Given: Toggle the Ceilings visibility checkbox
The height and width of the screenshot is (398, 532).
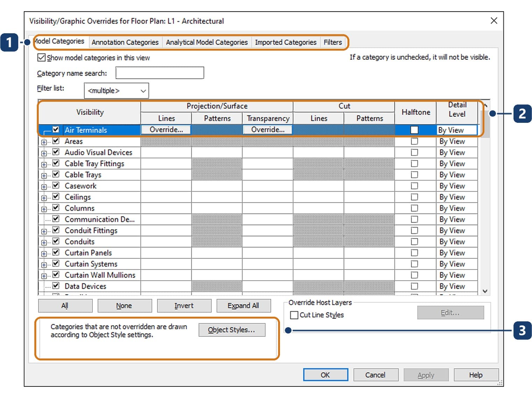Looking at the screenshot, I should [x=56, y=197].
